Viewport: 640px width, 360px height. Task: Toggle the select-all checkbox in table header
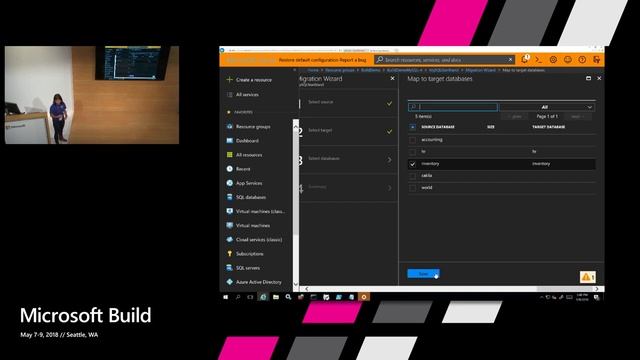(x=412, y=127)
